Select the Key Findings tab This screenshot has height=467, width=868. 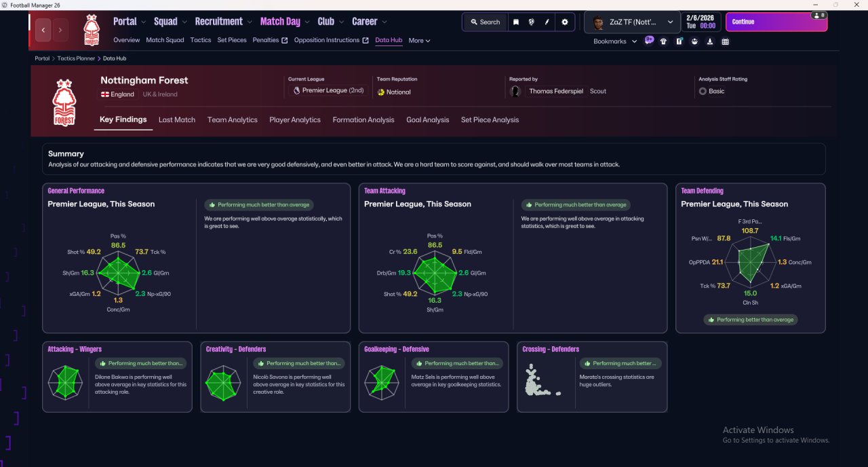pos(123,119)
